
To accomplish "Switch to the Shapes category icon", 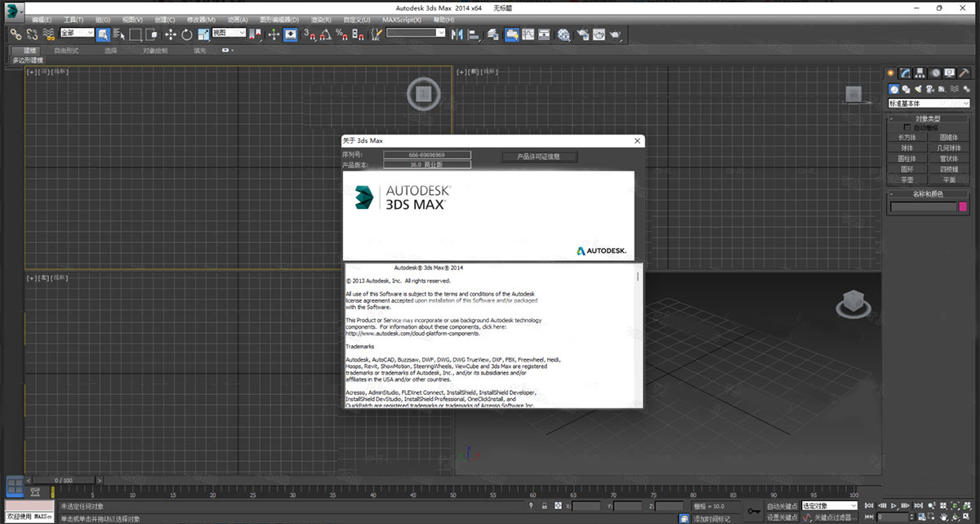I will click(x=905, y=88).
